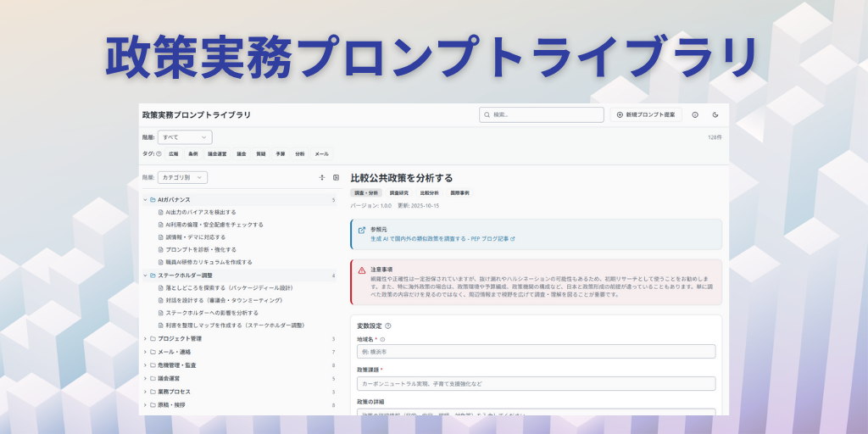Toggle dark mode with the moon icon

pyautogui.click(x=715, y=114)
